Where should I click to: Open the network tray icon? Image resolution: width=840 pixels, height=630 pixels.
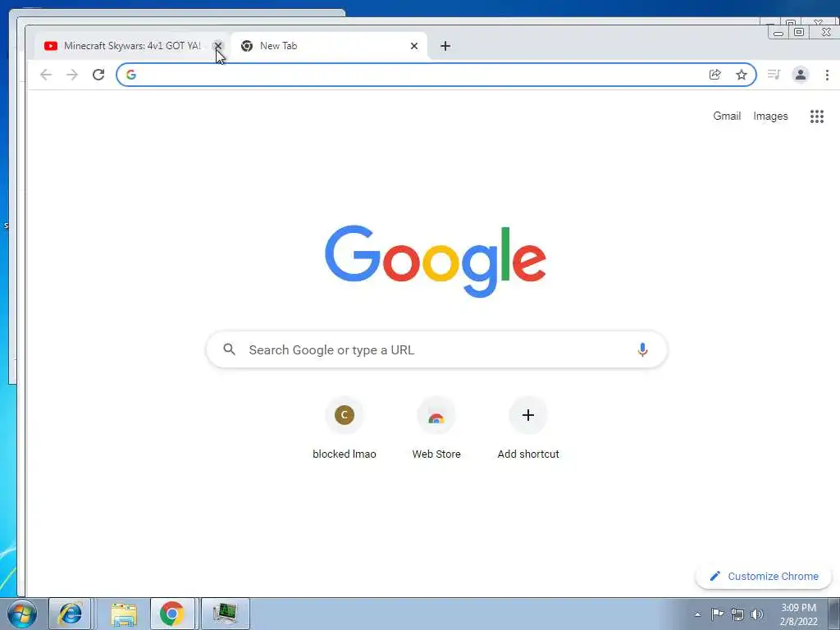[x=737, y=614]
